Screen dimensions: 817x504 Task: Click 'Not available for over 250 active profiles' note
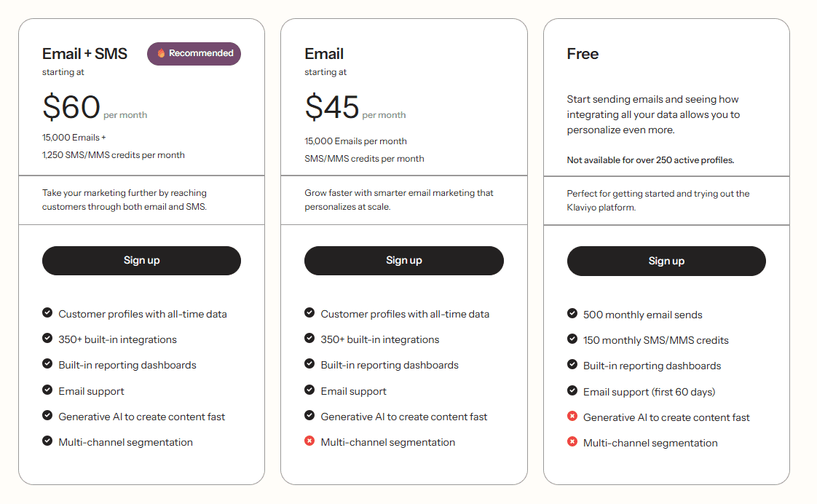point(650,160)
